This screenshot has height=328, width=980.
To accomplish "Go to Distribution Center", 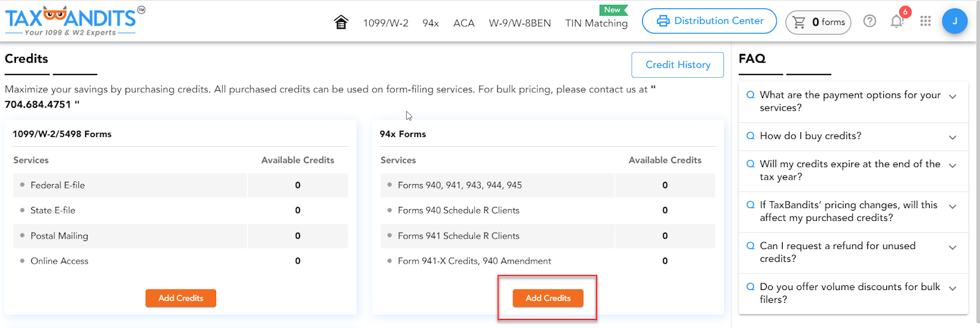I will click(x=709, y=21).
